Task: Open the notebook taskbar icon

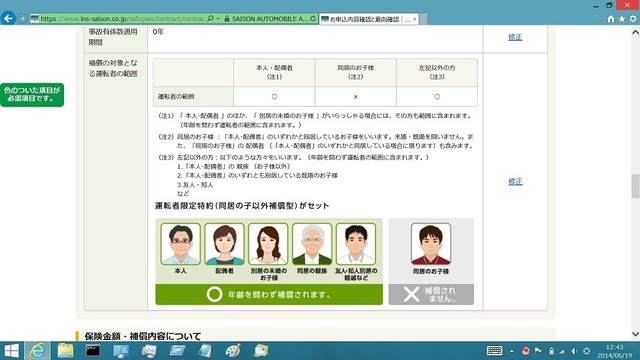Action: tap(205, 351)
